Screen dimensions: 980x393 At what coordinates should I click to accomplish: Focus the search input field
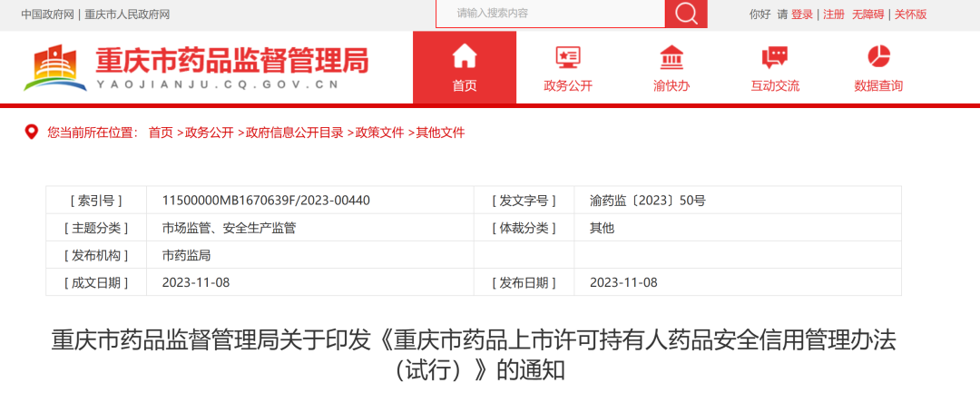point(550,13)
